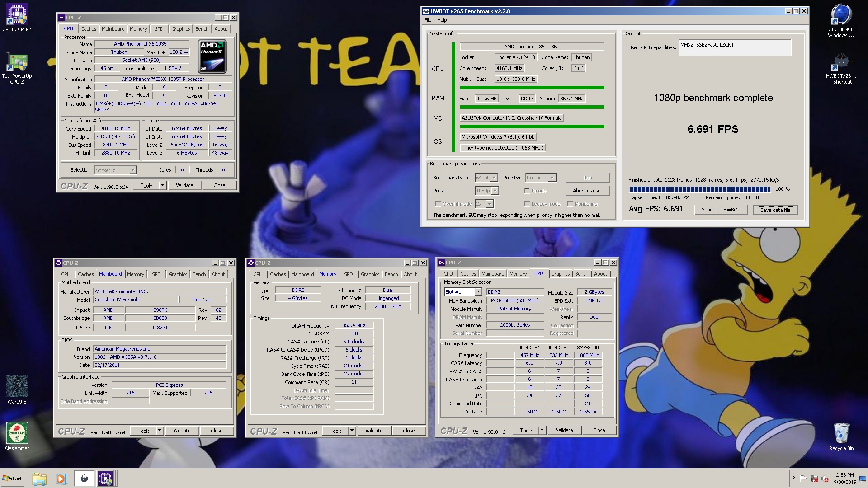The width and height of the screenshot is (868, 488).
Task: Click HWBOT x265 Benchmark title bar icon
Action: click(425, 11)
